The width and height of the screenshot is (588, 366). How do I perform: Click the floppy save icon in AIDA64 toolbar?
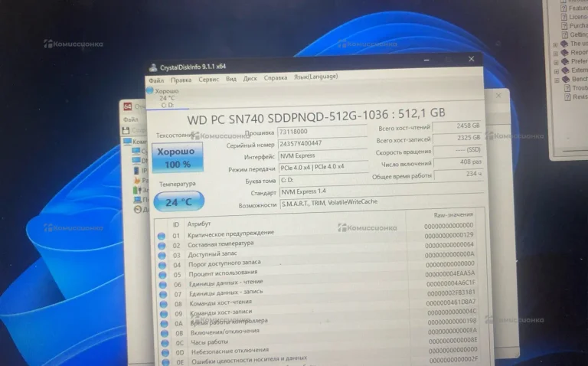[x=126, y=130]
